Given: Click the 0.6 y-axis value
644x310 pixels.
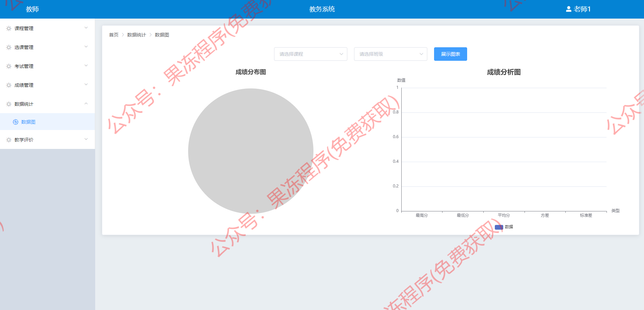Looking at the screenshot, I should (x=396, y=137).
